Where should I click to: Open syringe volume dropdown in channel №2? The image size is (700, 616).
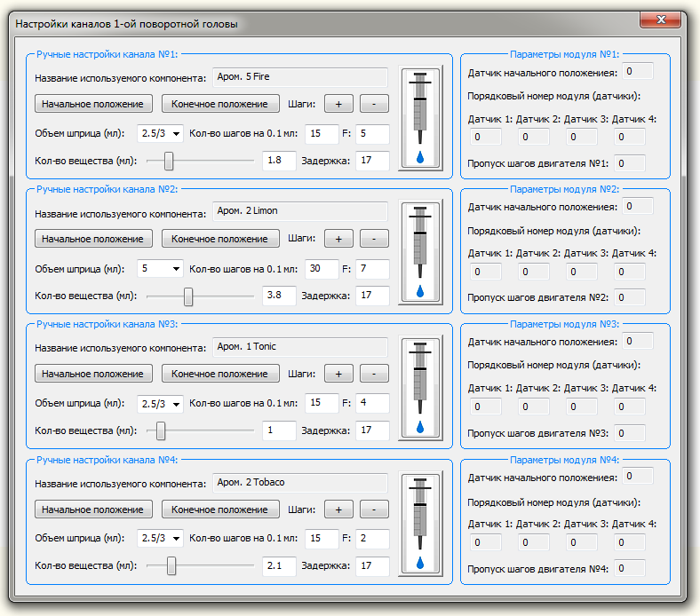[x=160, y=269]
